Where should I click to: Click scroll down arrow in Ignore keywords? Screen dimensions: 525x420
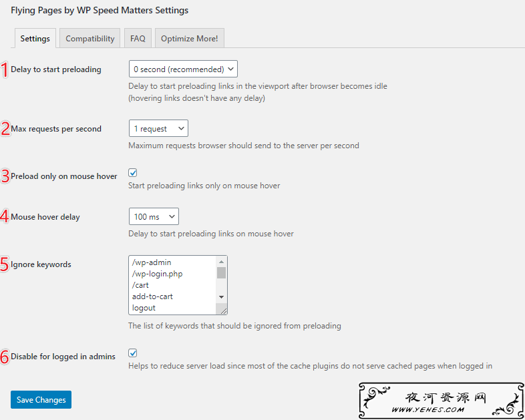click(x=221, y=297)
